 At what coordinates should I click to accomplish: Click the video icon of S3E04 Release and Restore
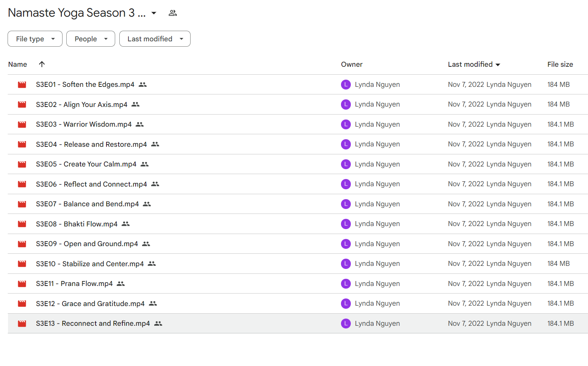coord(22,144)
